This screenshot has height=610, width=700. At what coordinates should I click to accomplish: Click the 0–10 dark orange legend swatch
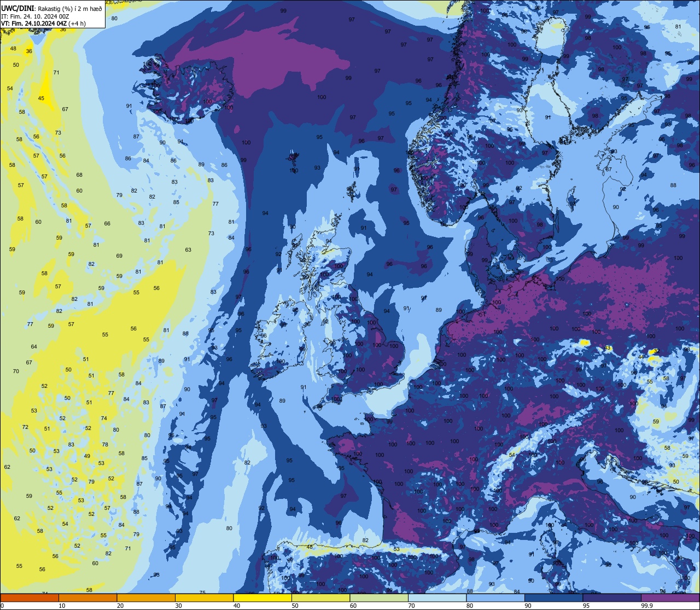30,597
